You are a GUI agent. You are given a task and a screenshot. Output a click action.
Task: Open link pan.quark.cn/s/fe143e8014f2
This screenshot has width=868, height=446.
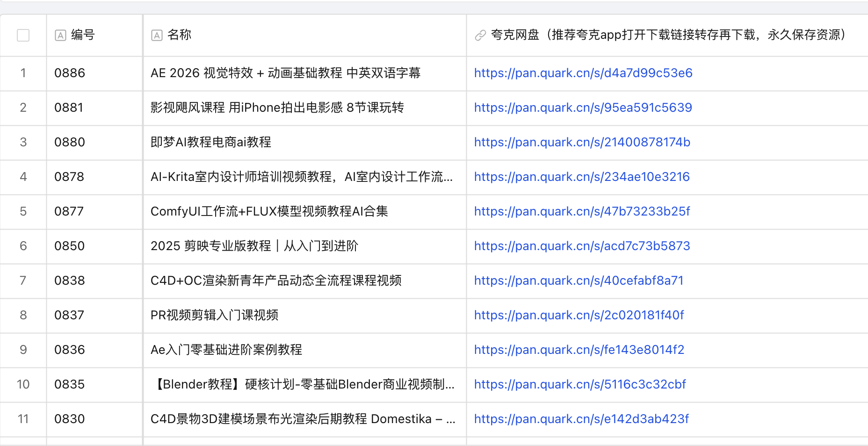(579, 350)
